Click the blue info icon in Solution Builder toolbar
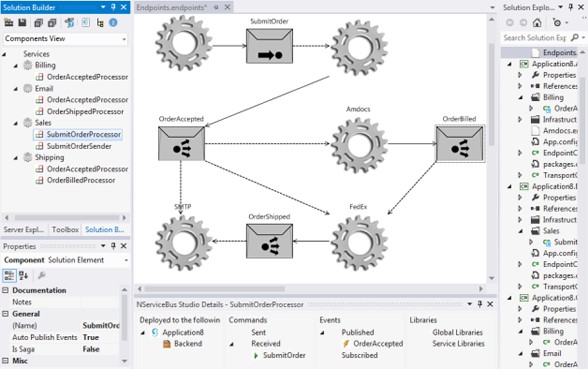Image resolution: width=588 pixels, height=369 pixels. click(113, 23)
